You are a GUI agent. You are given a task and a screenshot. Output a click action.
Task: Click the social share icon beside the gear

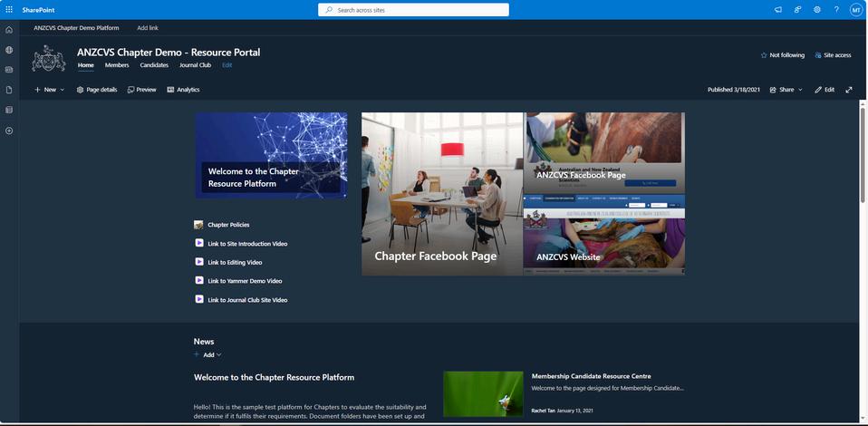point(797,9)
